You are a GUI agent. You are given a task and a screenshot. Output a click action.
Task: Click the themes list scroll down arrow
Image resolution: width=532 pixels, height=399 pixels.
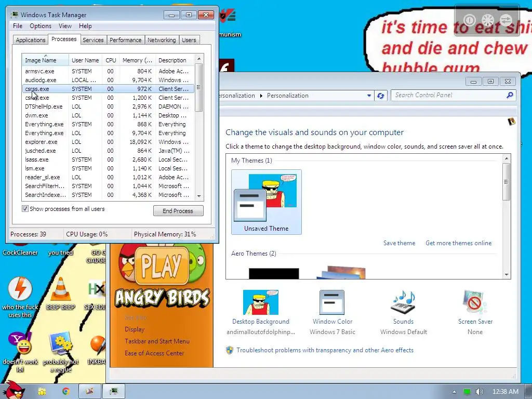tap(506, 274)
